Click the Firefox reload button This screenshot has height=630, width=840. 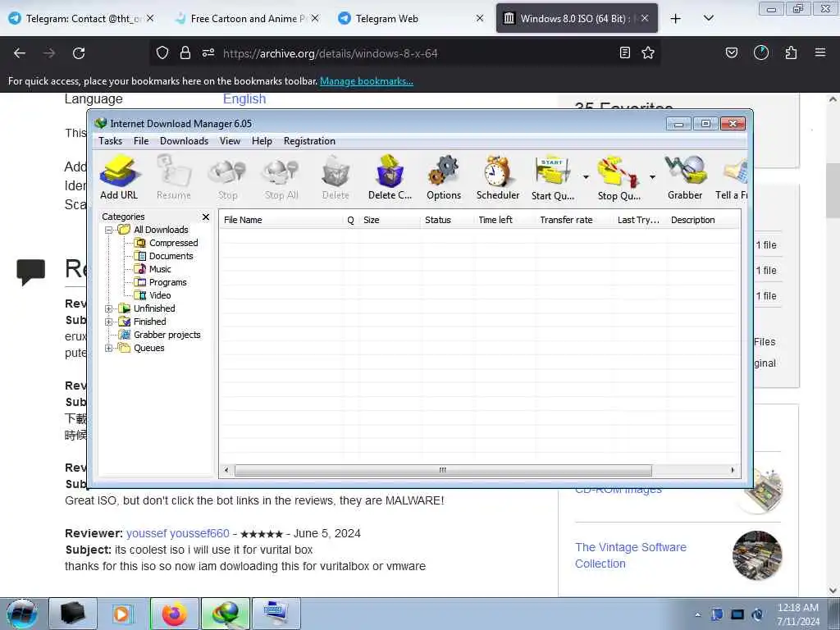(79, 53)
